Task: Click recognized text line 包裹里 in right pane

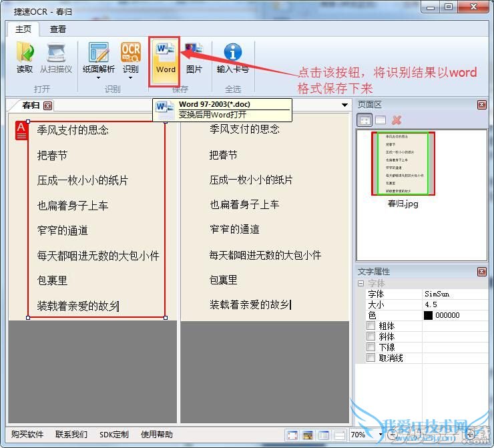Action: (223, 280)
